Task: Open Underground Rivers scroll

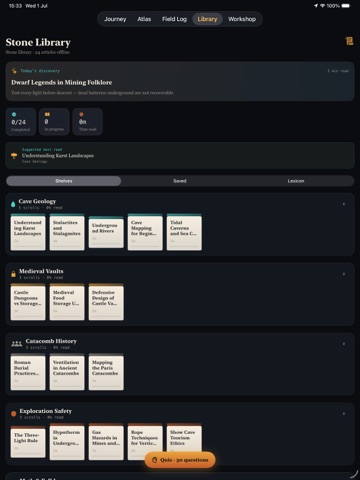Action: [106, 232]
